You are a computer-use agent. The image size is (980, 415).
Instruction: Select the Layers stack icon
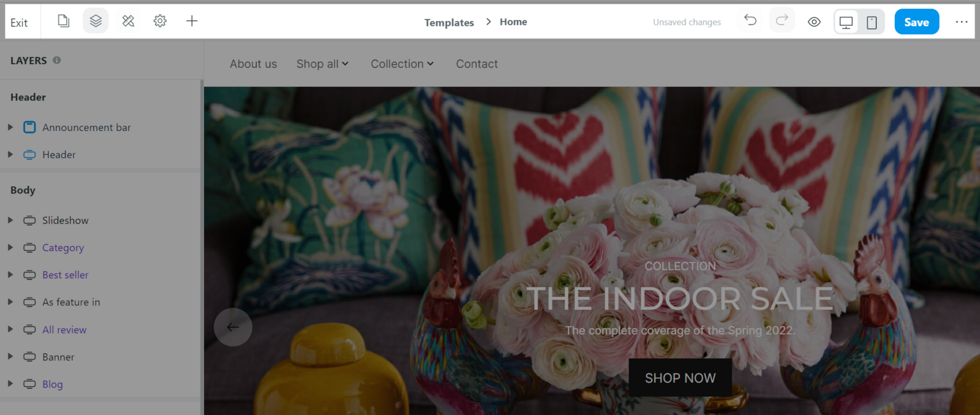(96, 21)
